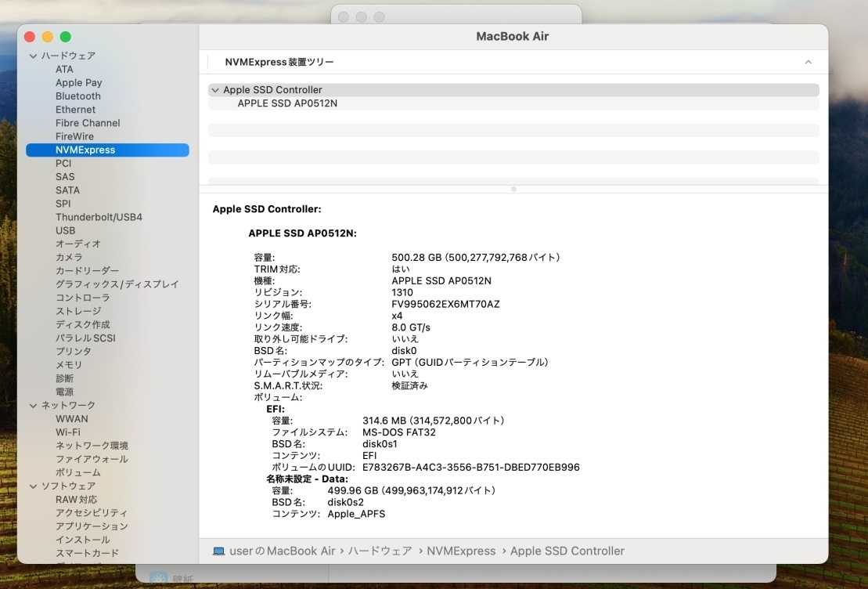Click NVMExpress in the path bar
Screen dimensions: 868x589
click(x=460, y=551)
